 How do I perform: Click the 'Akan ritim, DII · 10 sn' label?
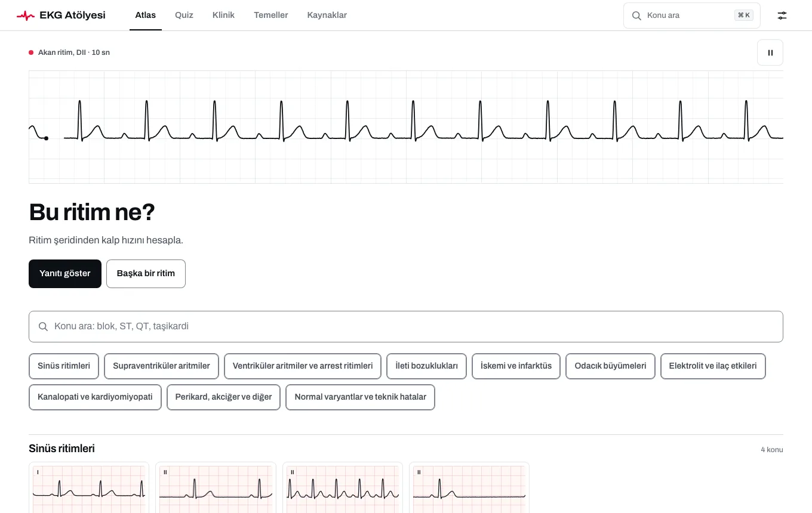(x=74, y=52)
